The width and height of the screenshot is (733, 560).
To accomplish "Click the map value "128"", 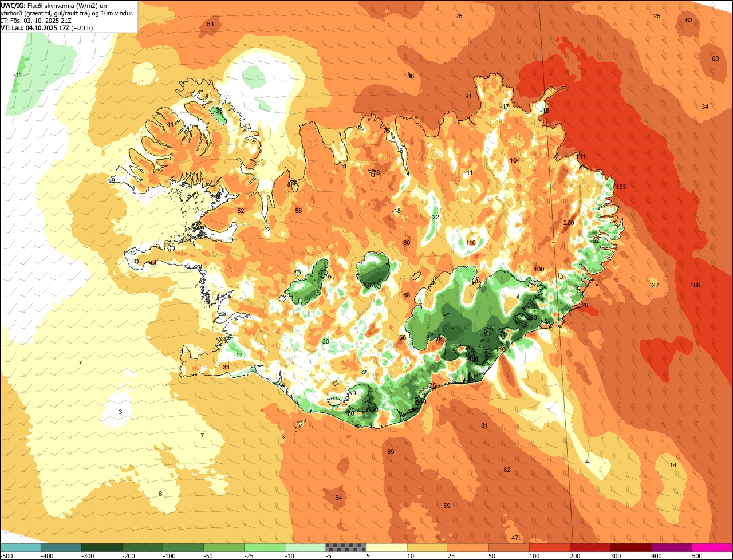I will (x=584, y=306).
